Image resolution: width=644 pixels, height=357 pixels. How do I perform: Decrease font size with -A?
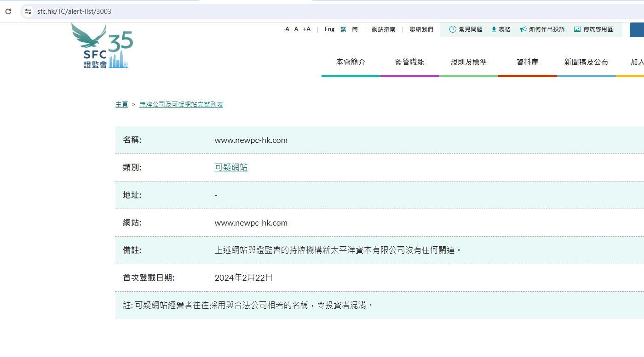286,29
